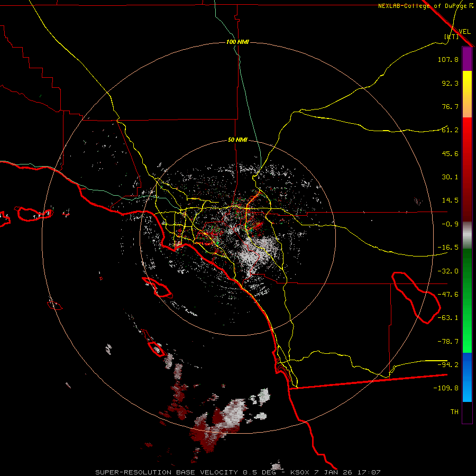Click the -32.0 velocity scale value
This screenshot has width=476, height=476.
click(448, 271)
